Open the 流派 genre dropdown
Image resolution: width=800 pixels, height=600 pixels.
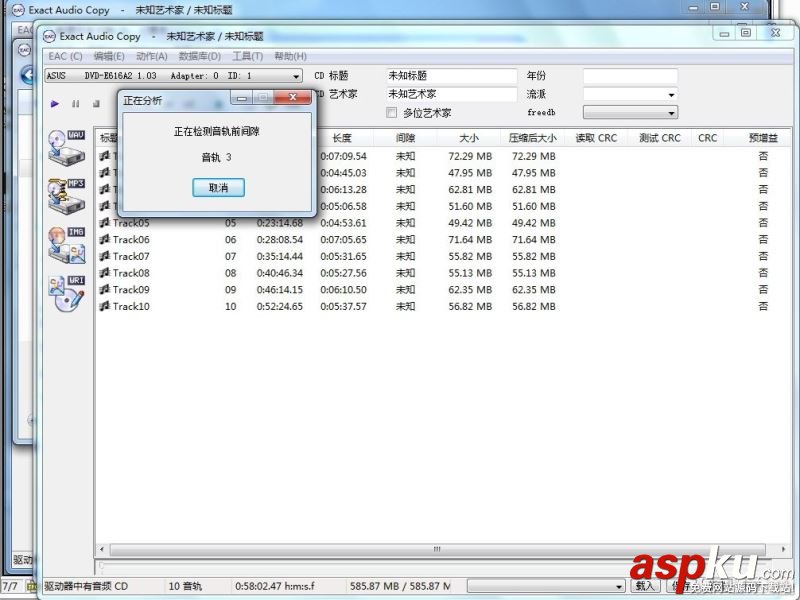pyautogui.click(x=672, y=94)
